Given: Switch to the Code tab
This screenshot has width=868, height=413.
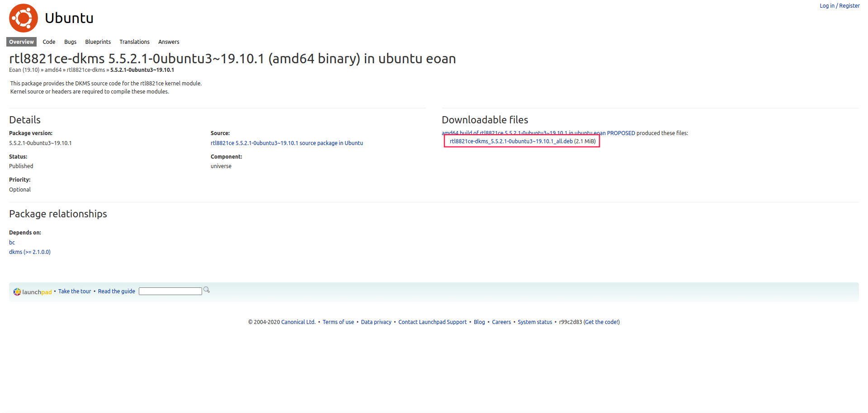Looking at the screenshot, I should (x=49, y=42).
